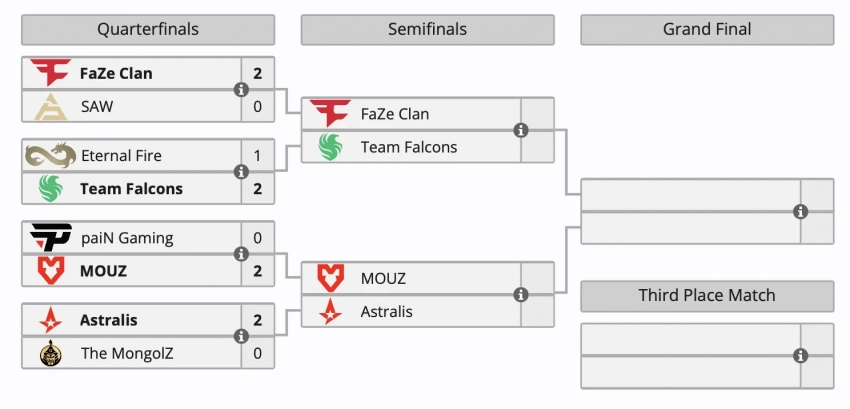Click the MOUZ team name in Quarterfinals
Viewport: 850px width, 409px height.
[103, 271]
